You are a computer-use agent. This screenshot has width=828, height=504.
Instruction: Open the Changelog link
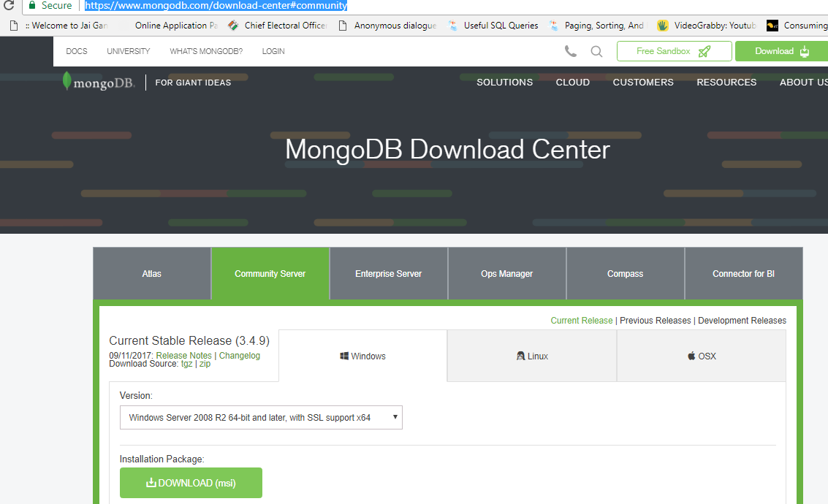pos(240,356)
